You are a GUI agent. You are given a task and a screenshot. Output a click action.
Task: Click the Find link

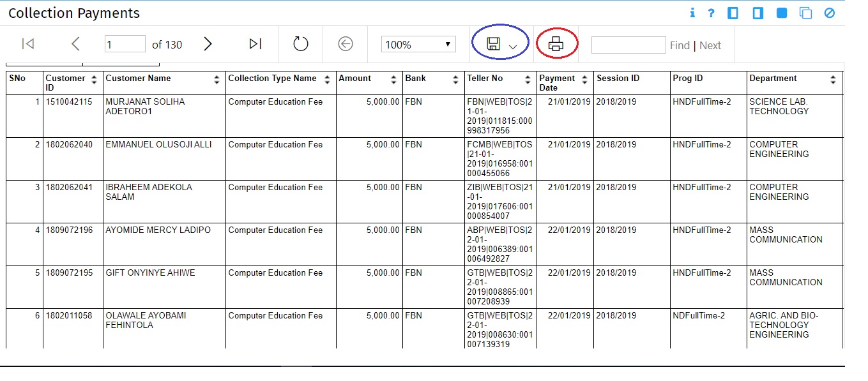tap(680, 45)
